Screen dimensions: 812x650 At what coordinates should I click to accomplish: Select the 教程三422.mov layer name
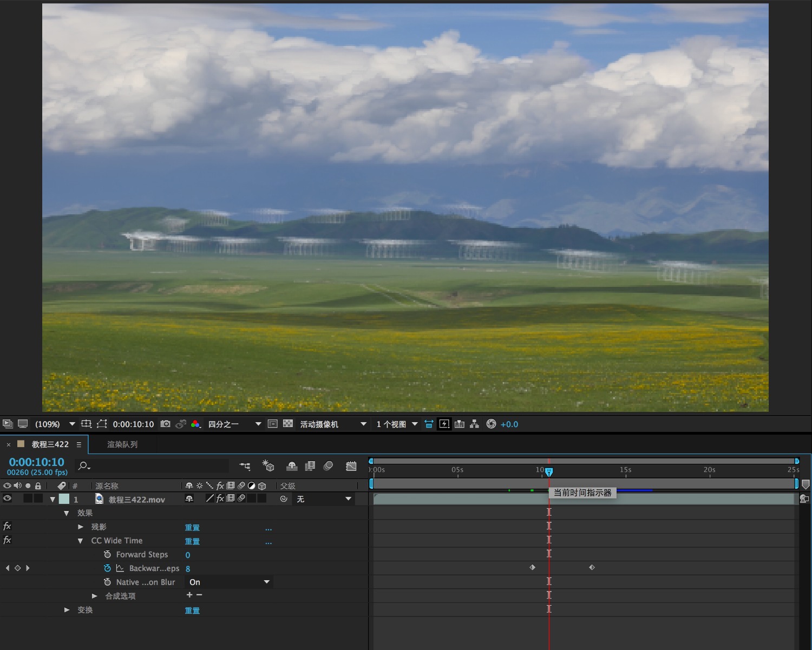pyautogui.click(x=137, y=500)
